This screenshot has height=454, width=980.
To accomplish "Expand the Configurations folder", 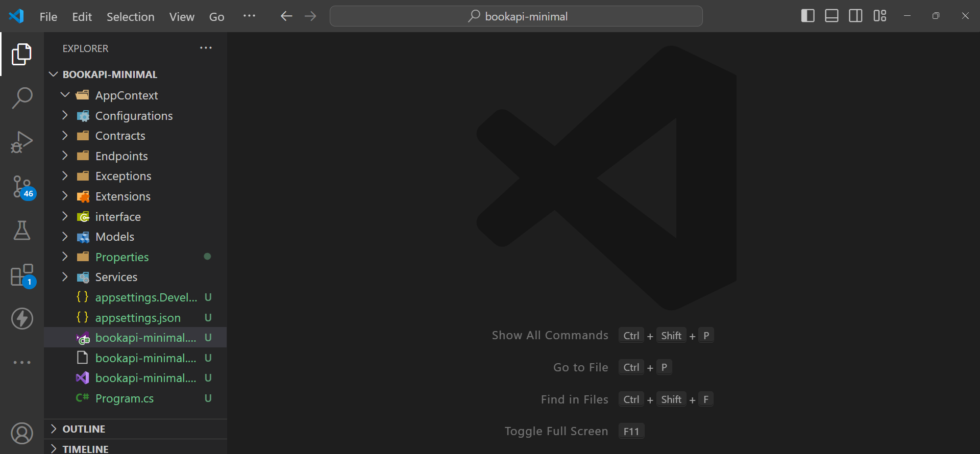I will point(135,116).
